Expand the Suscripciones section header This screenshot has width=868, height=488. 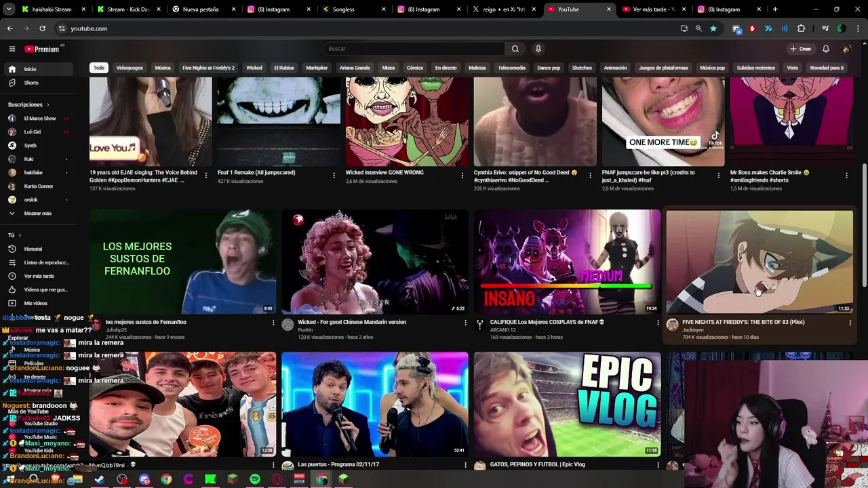(28, 104)
